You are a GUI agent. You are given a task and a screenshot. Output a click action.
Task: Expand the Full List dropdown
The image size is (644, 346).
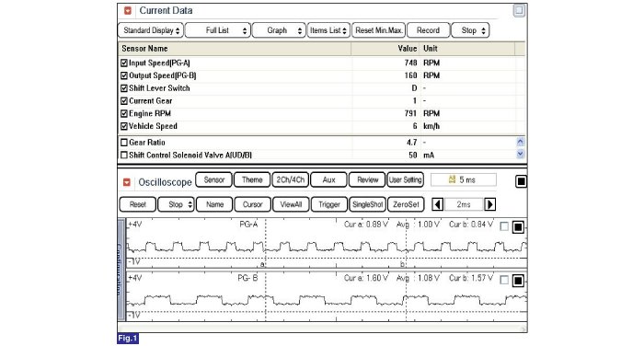[218, 30]
